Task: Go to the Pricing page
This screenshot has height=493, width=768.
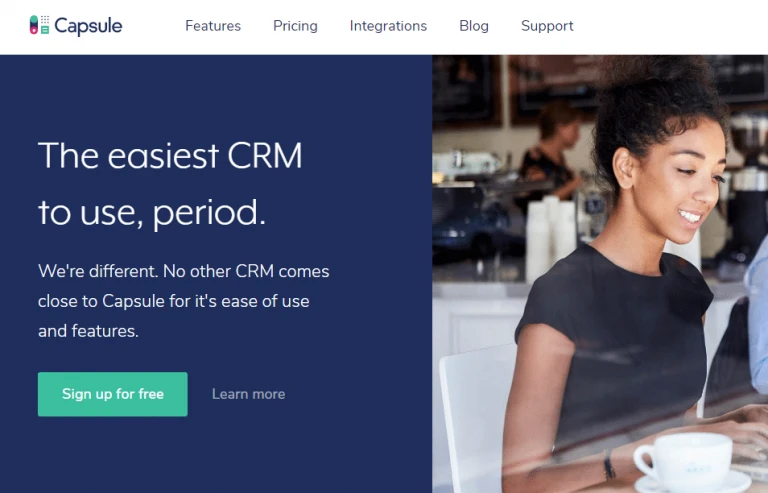Action: [295, 26]
